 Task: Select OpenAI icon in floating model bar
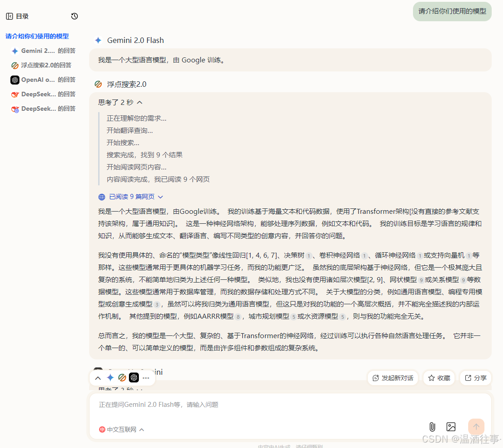tap(134, 378)
